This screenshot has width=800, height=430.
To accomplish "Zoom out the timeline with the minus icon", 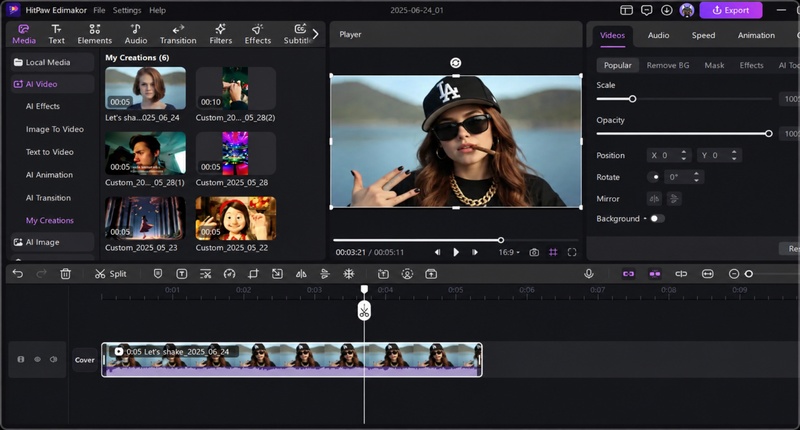I will [x=734, y=274].
